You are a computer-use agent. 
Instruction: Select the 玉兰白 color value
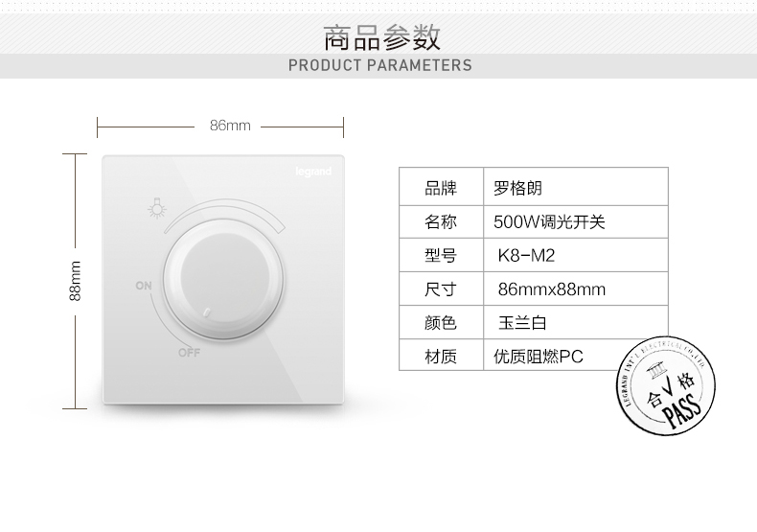click(523, 323)
